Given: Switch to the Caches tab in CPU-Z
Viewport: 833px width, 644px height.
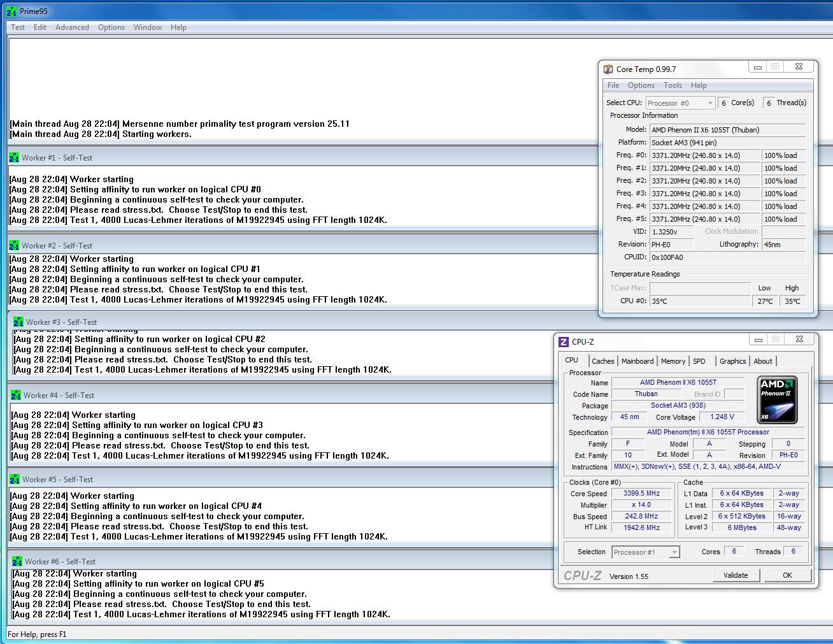Looking at the screenshot, I should pos(602,361).
